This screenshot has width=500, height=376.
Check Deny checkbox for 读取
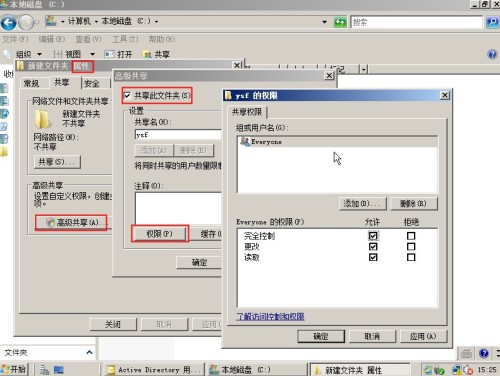point(411,257)
